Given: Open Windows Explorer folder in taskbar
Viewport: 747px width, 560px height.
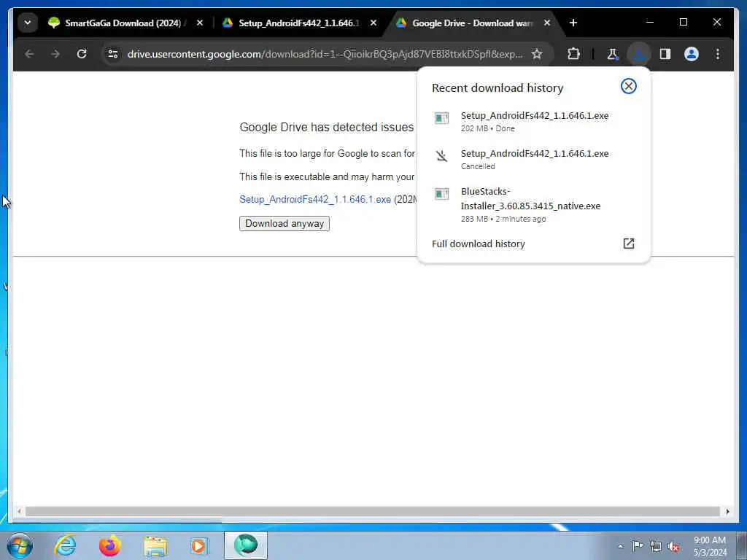Looking at the screenshot, I should pyautogui.click(x=155, y=545).
